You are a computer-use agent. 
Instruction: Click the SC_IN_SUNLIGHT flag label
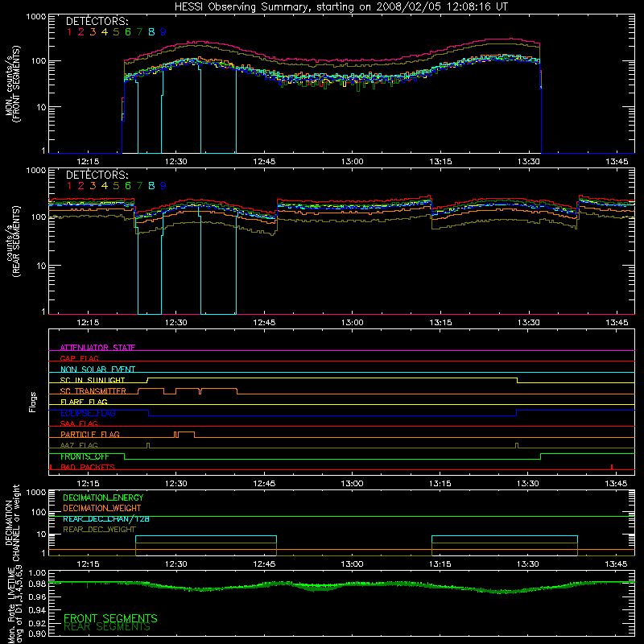click(x=93, y=380)
